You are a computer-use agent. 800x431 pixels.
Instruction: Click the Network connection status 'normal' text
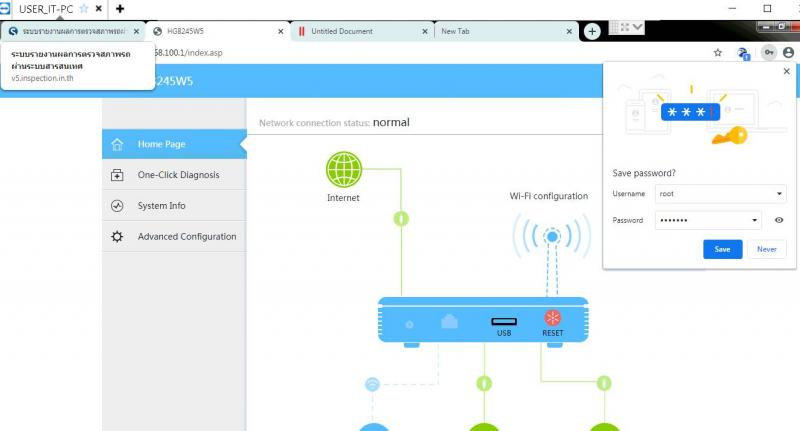pyautogui.click(x=391, y=122)
